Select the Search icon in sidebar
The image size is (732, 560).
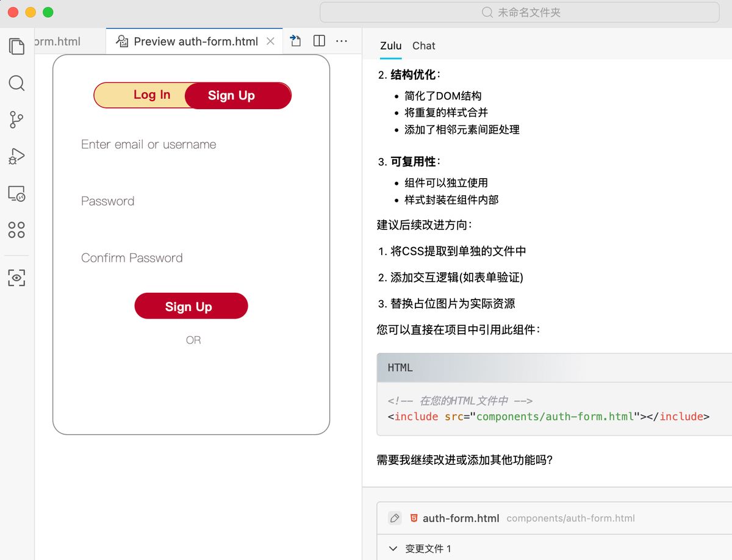tap(16, 84)
